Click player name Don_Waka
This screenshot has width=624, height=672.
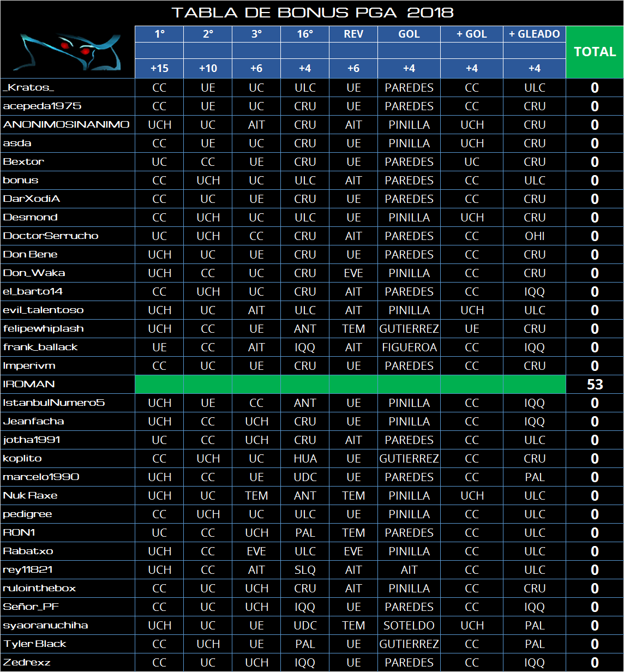coord(34,273)
